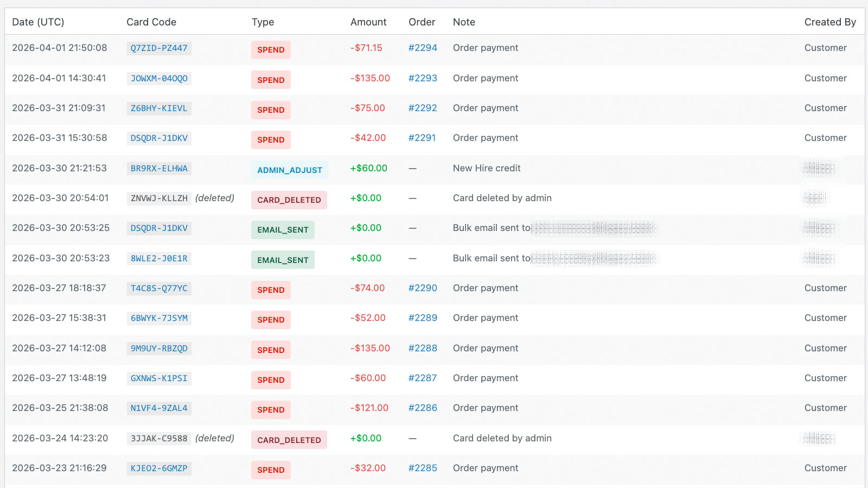Click the CARD_DELETED badge on ZNVWJ-KLLZH row

click(289, 200)
